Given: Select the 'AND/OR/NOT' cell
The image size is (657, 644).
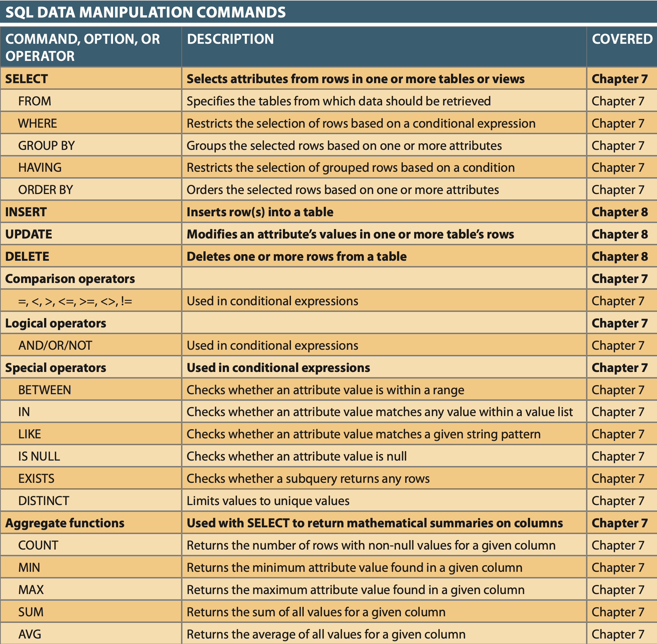Looking at the screenshot, I should point(91,345).
